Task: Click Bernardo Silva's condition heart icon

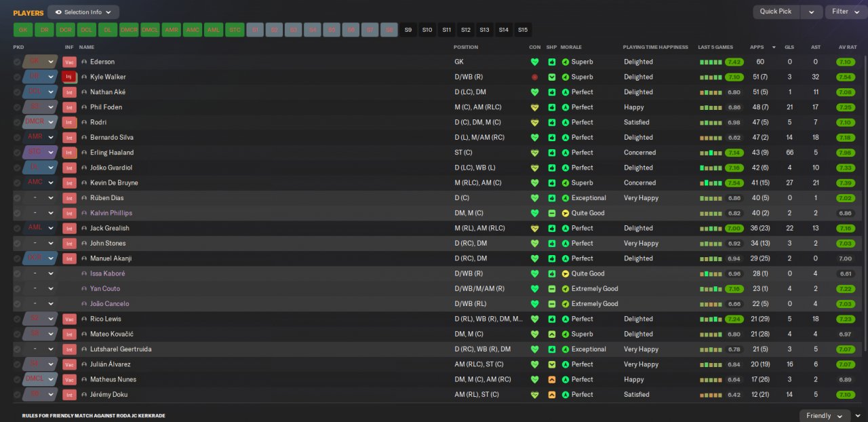Action: tap(534, 138)
